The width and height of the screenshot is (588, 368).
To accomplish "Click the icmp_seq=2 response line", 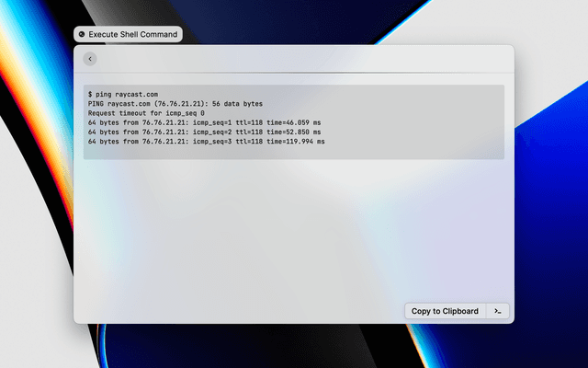I will (204, 132).
